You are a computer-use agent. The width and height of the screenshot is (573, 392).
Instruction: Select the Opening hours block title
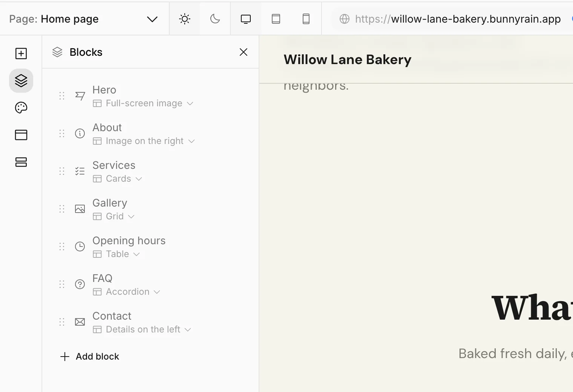(x=129, y=240)
